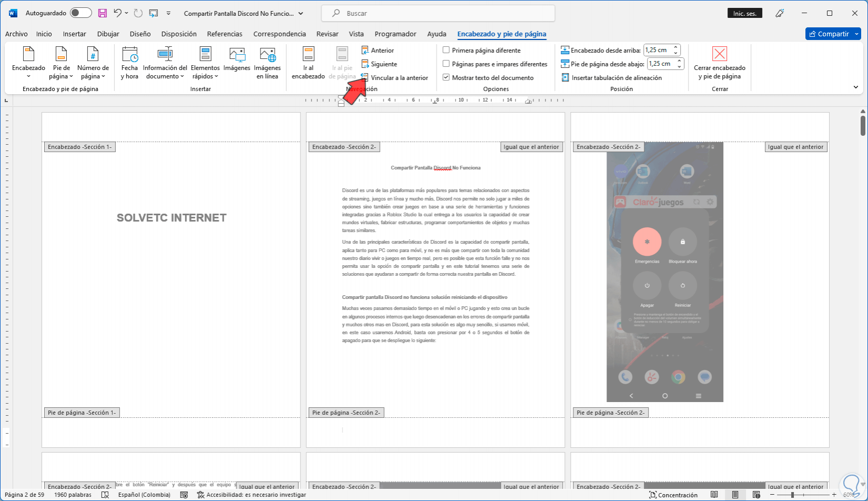The height and width of the screenshot is (501, 868).
Task: Insert Imágenes en línea
Action: [x=267, y=63]
